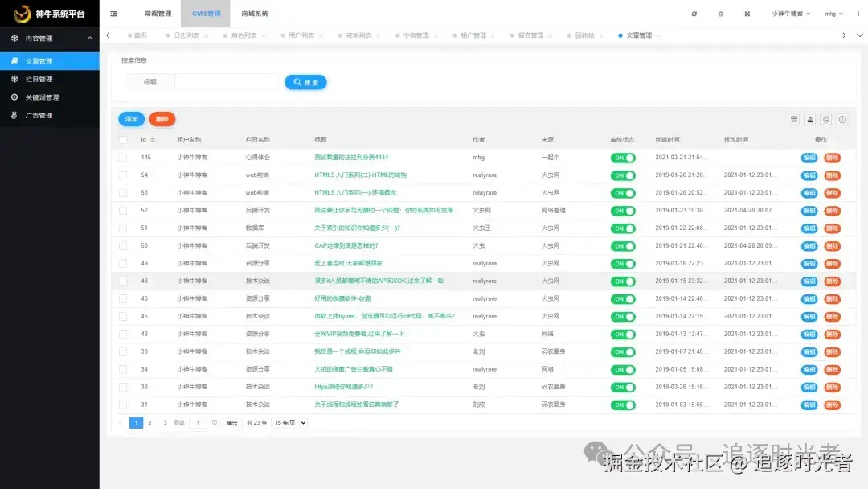Open the vertical dots more menu
The image size is (868, 489).
(x=858, y=14)
